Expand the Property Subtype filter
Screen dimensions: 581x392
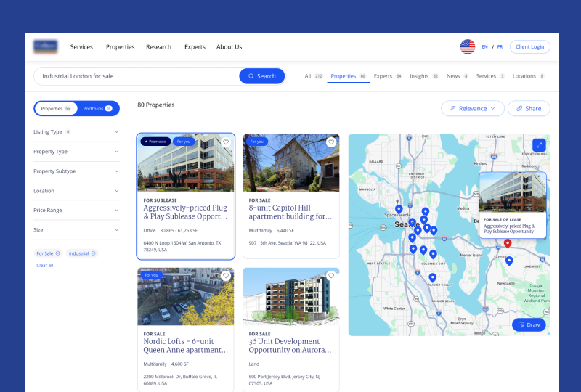point(76,171)
